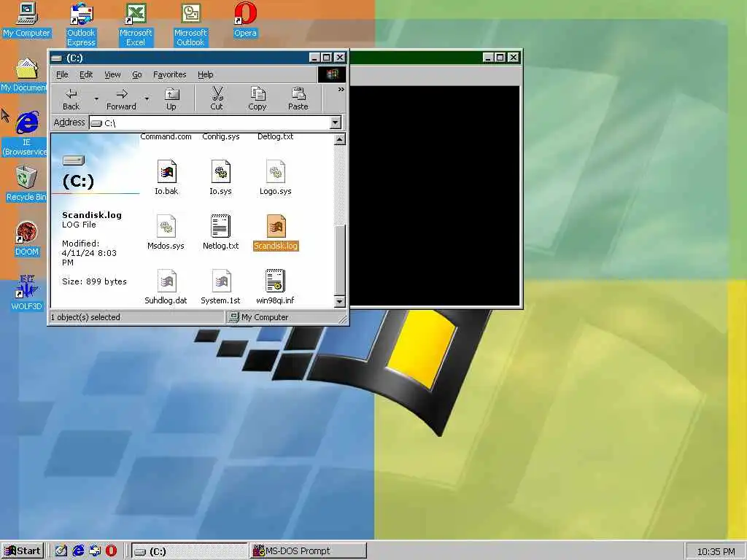This screenshot has height=560, width=747.
Task: Go Up one folder level
Action: tap(171, 99)
